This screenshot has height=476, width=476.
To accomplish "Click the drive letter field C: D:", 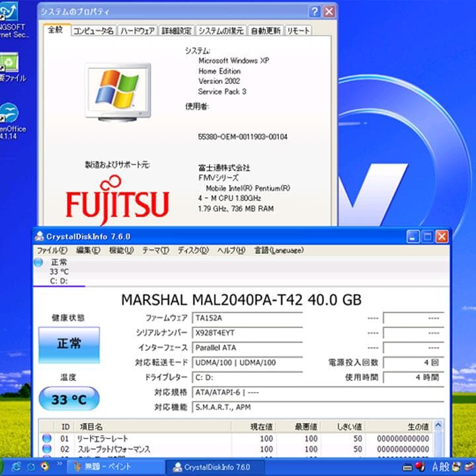I will [x=247, y=377].
